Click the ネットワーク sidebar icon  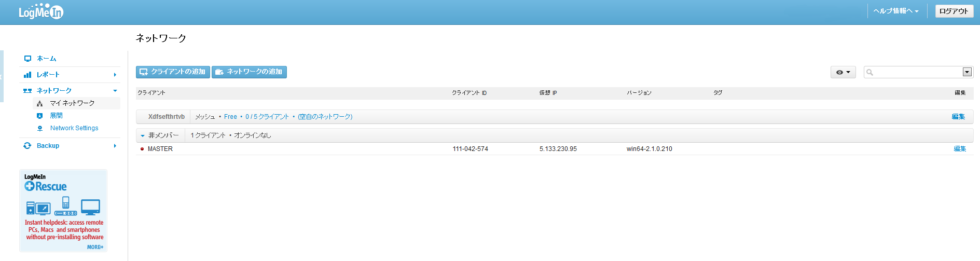point(27,91)
